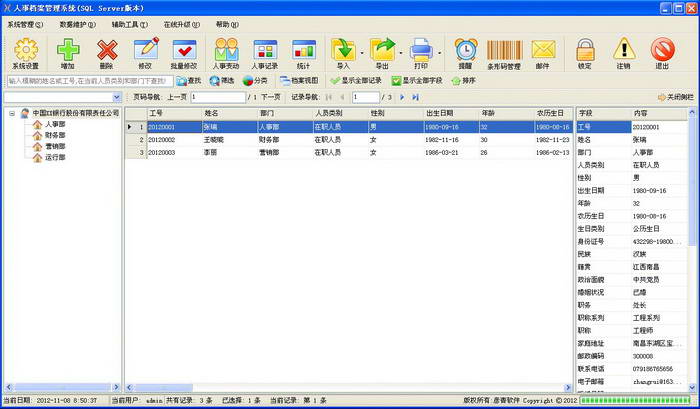Click 上一页 previous page button
Screen dimensions: 700x409
tap(177, 97)
